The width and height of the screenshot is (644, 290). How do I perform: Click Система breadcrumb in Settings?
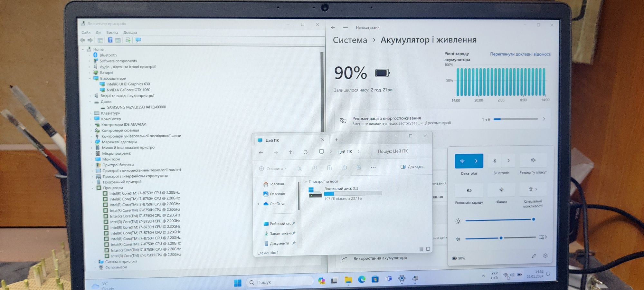click(350, 40)
